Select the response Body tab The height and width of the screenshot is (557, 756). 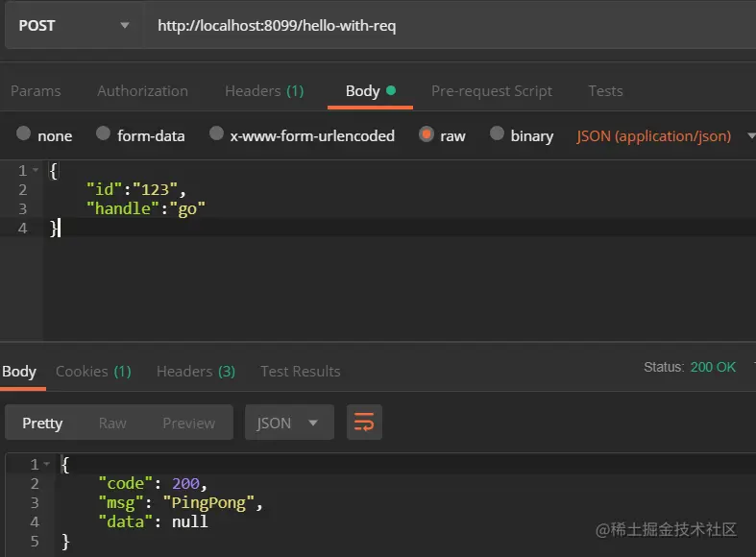(x=19, y=372)
